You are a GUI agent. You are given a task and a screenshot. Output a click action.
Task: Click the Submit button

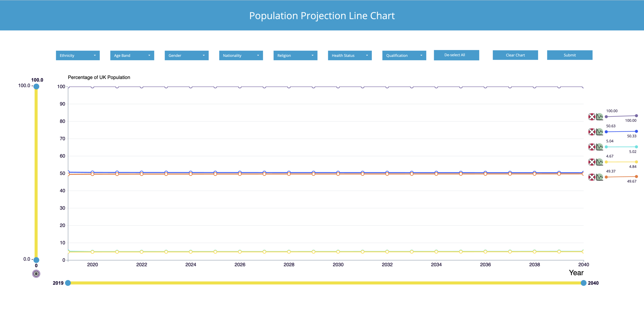coord(570,55)
